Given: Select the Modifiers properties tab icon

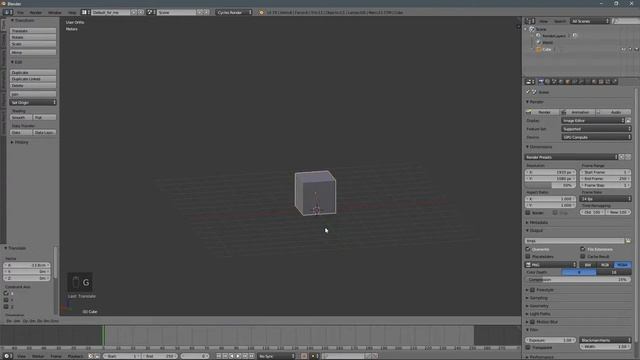Looking at the screenshot, I should click(581, 82).
